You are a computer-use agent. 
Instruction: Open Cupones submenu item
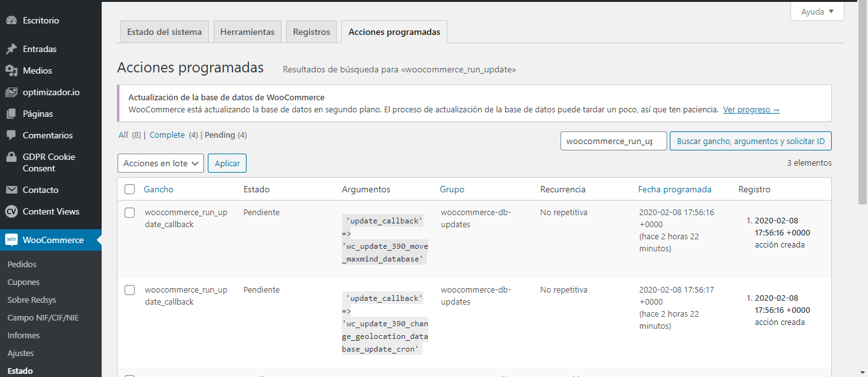pyautogui.click(x=24, y=282)
